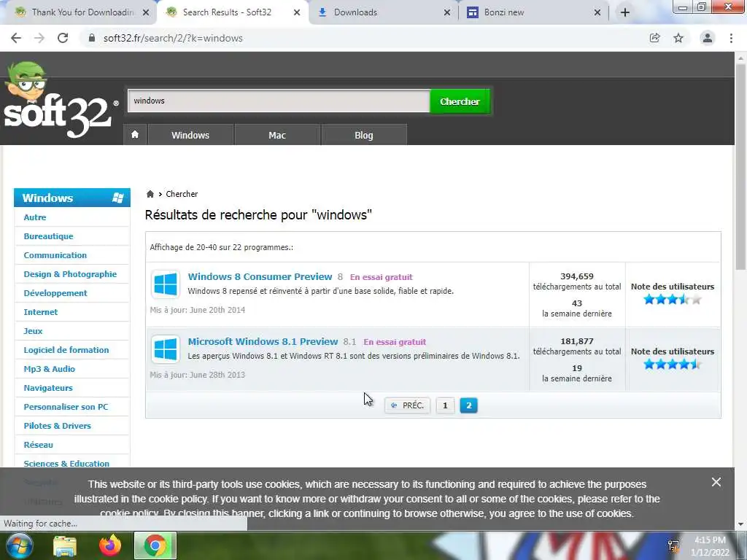Open Design & Photographie category

(x=70, y=274)
